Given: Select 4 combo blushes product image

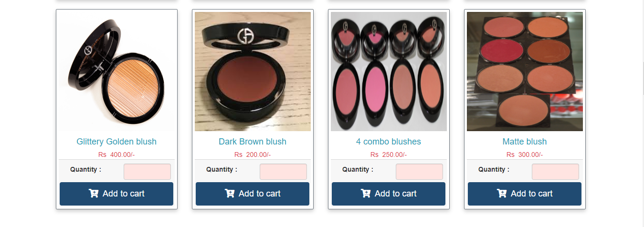Looking at the screenshot, I should (x=389, y=72).
